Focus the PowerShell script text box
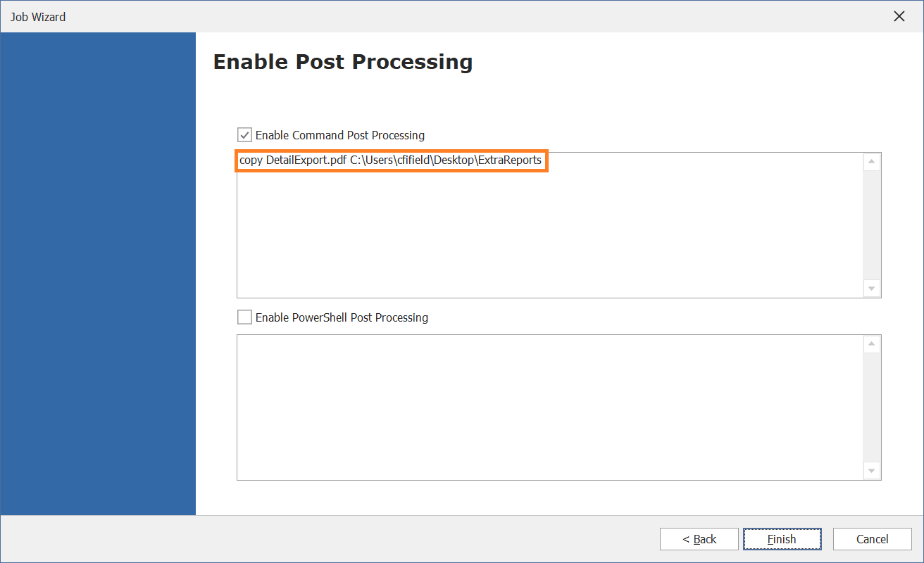Image resolution: width=924 pixels, height=563 pixels. [x=550, y=407]
